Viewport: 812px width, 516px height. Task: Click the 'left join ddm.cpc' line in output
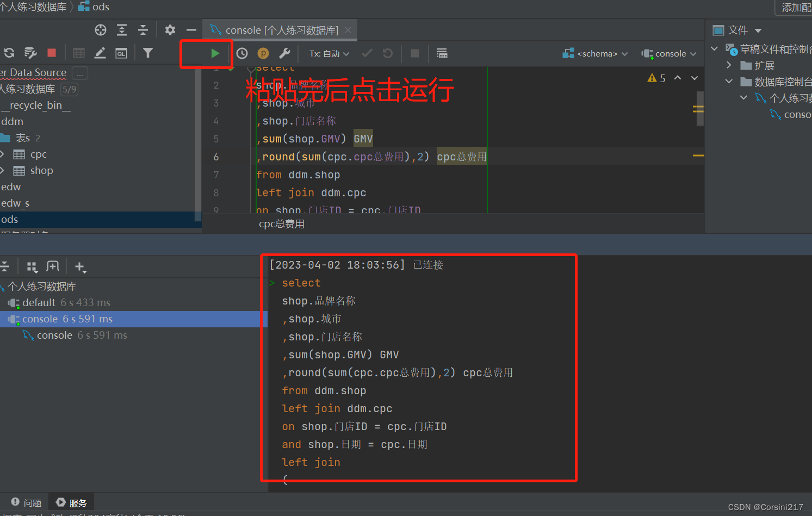tap(337, 409)
